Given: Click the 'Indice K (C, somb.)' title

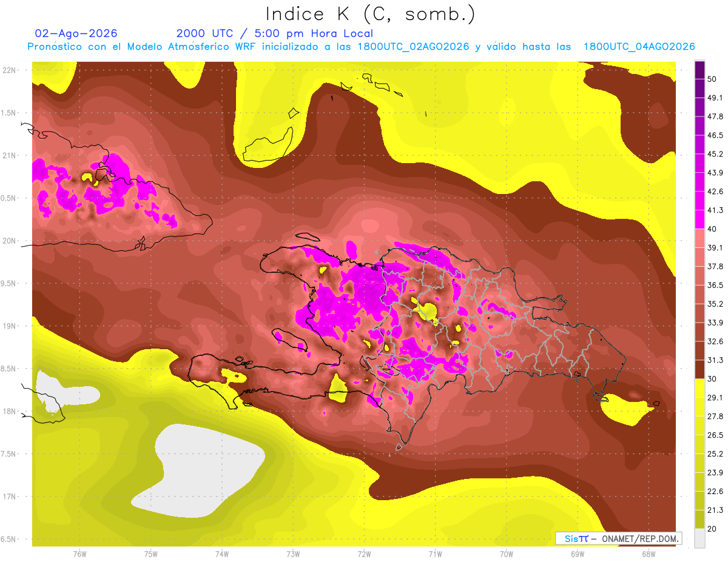Looking at the screenshot, I should tap(370, 15).
